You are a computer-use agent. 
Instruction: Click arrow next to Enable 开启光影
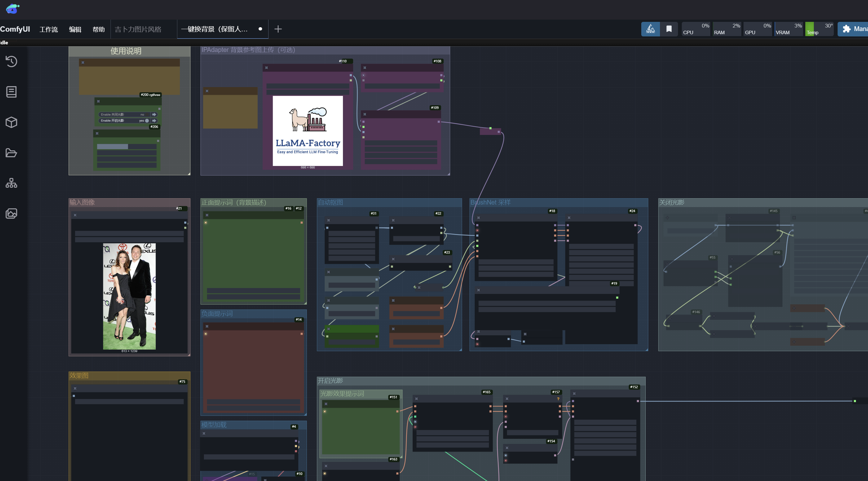[154, 121]
